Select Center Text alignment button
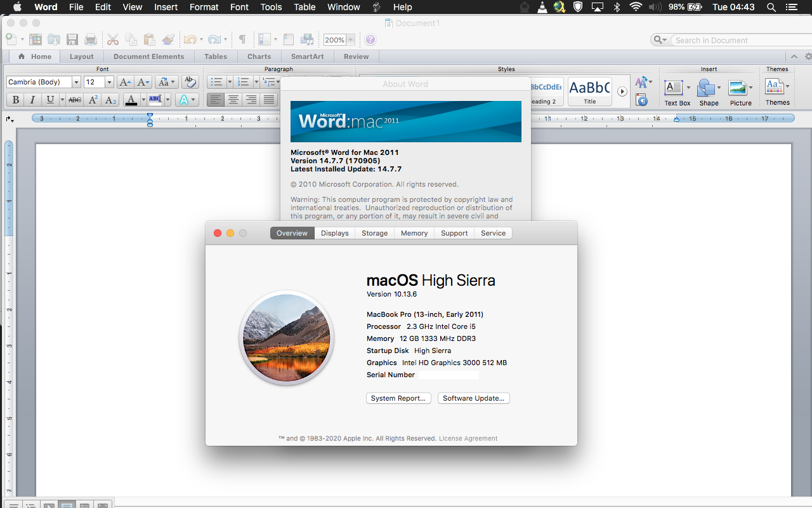 point(233,100)
